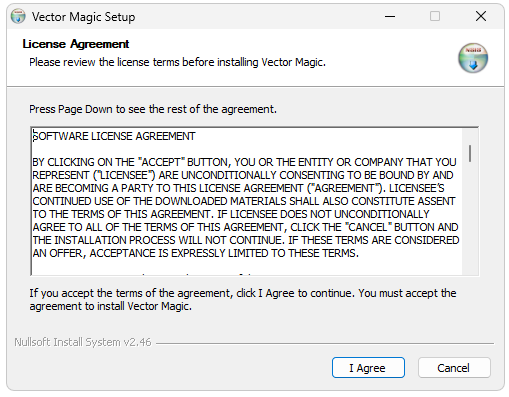Click the "Please review the license terms" subtitle
This screenshot has width=509, height=397.
click(x=177, y=62)
